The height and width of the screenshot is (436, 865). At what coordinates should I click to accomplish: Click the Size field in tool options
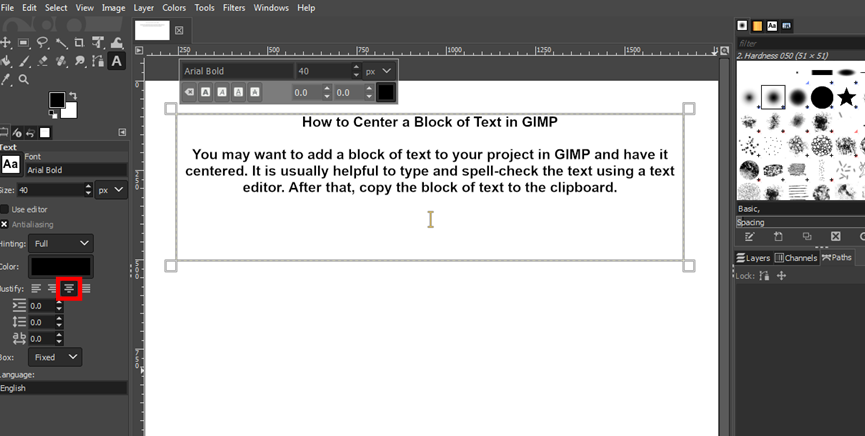pyautogui.click(x=50, y=190)
